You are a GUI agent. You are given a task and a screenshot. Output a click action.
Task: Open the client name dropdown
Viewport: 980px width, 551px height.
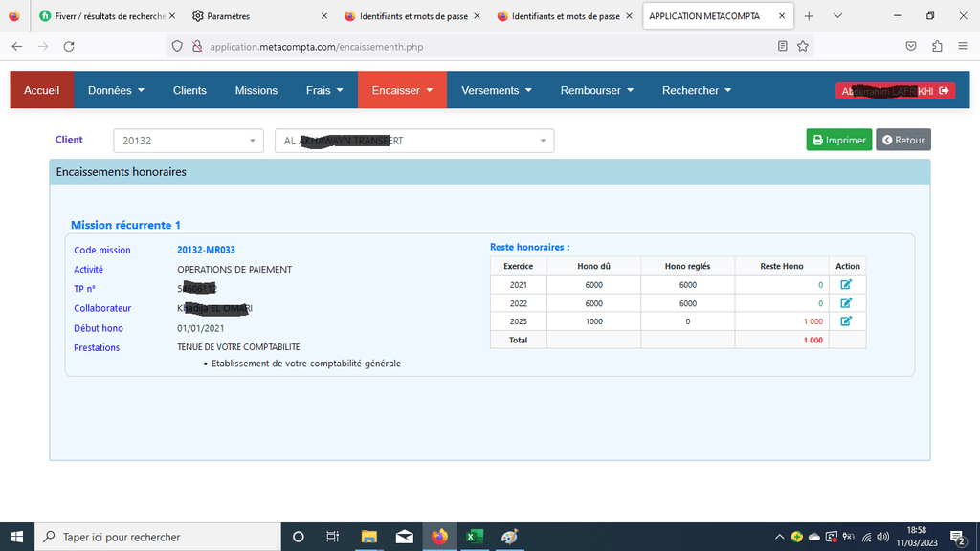[414, 141]
